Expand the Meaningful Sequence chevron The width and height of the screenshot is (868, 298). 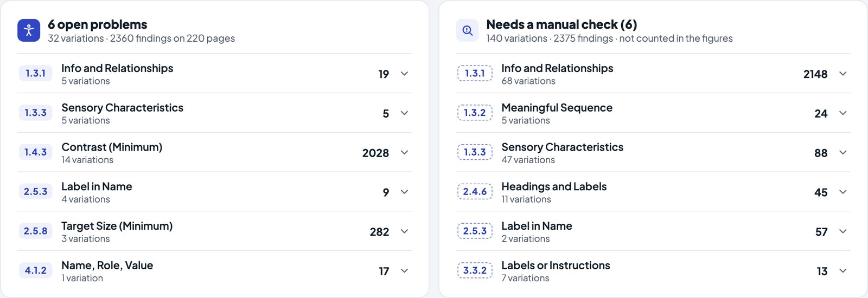point(843,113)
